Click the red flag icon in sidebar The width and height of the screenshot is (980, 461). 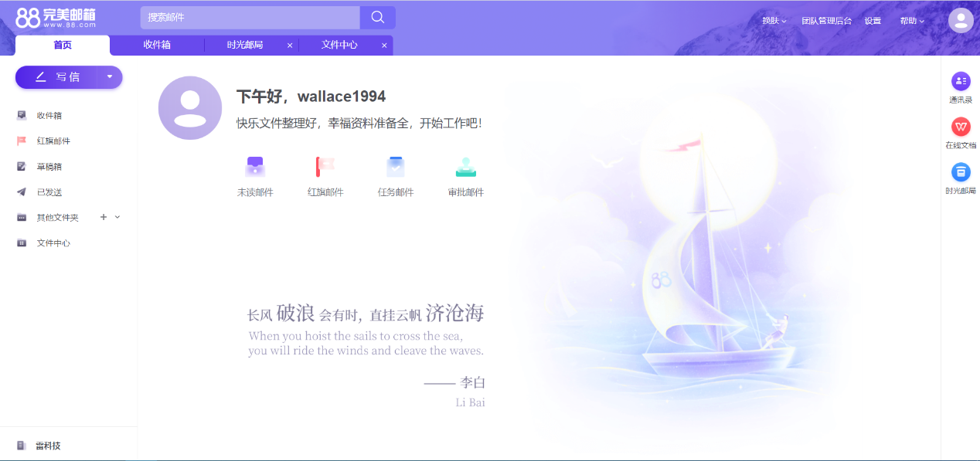pos(22,141)
